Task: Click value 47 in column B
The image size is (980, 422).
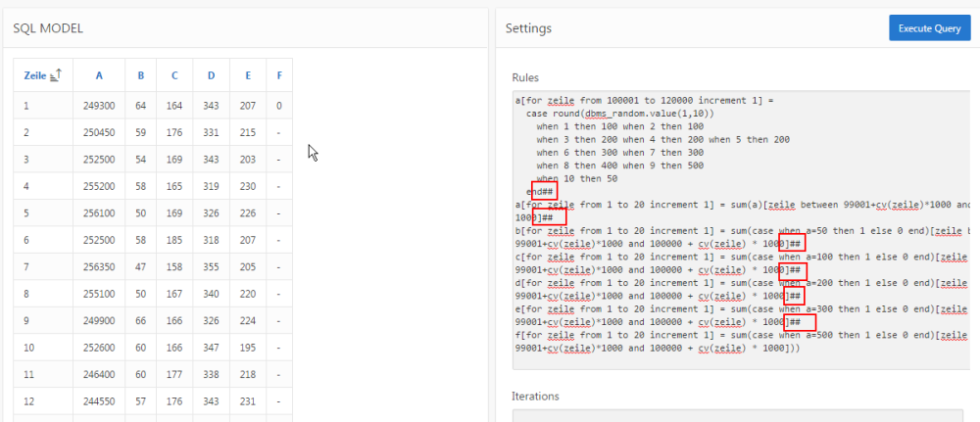Action: (x=140, y=267)
